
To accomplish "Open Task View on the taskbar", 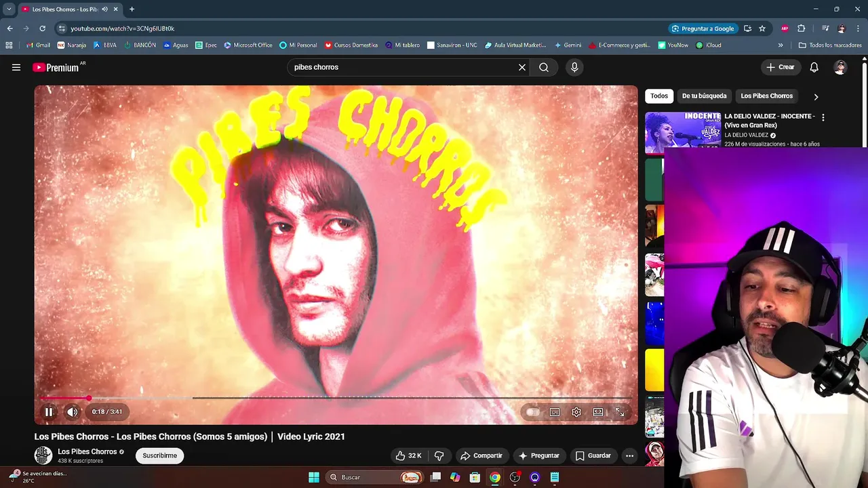I will tap(435, 477).
